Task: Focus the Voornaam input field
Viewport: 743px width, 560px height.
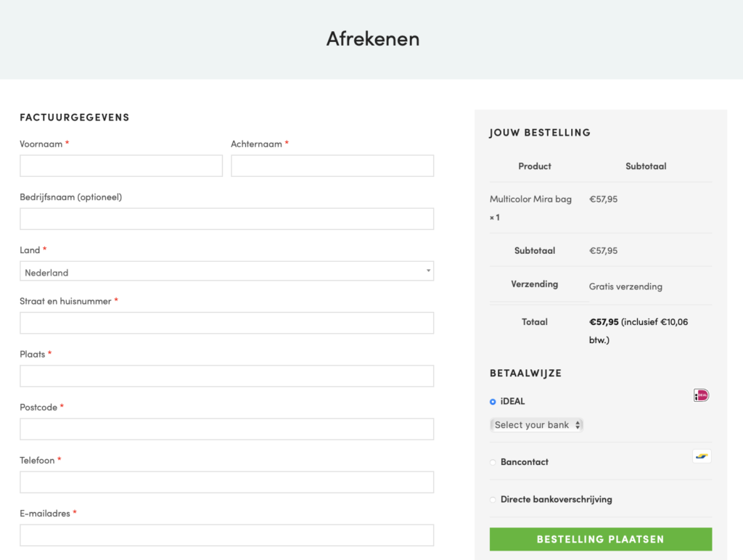Action: (x=121, y=166)
